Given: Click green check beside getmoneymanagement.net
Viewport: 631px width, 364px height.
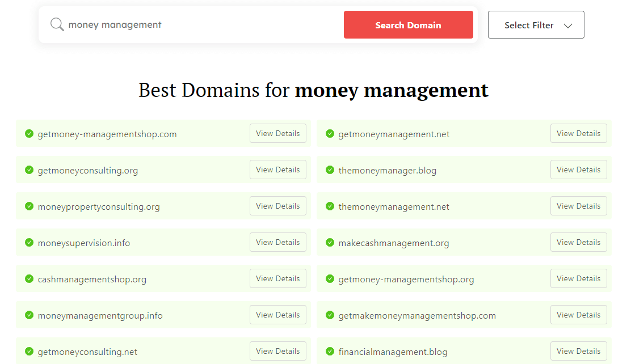Looking at the screenshot, I should point(330,134).
